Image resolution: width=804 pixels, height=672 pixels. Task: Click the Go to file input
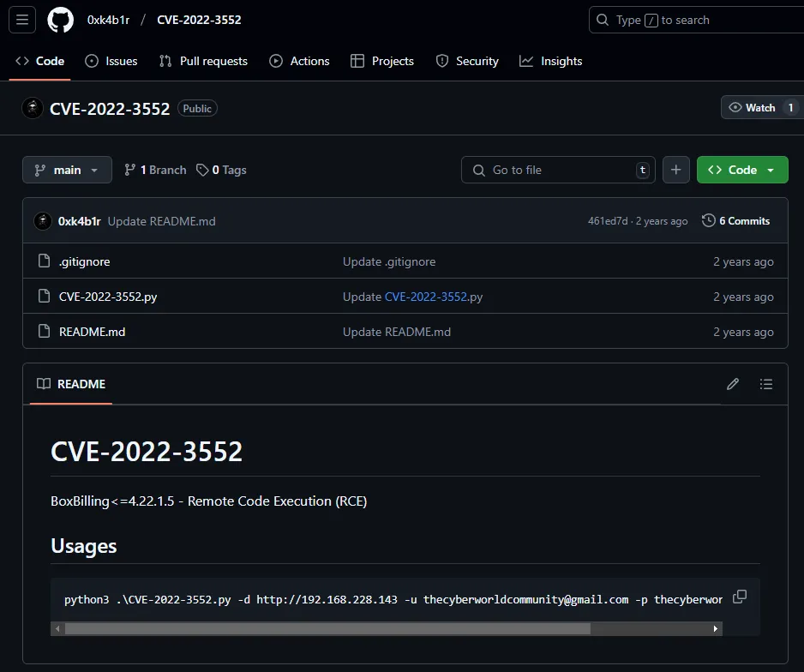pos(557,170)
